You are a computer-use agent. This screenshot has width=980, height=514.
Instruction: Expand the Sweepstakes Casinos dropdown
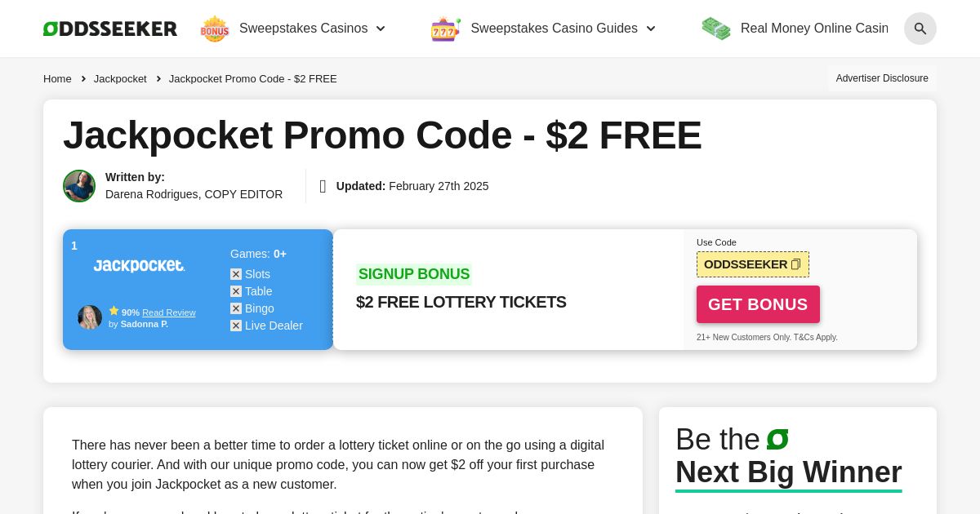[x=381, y=29]
